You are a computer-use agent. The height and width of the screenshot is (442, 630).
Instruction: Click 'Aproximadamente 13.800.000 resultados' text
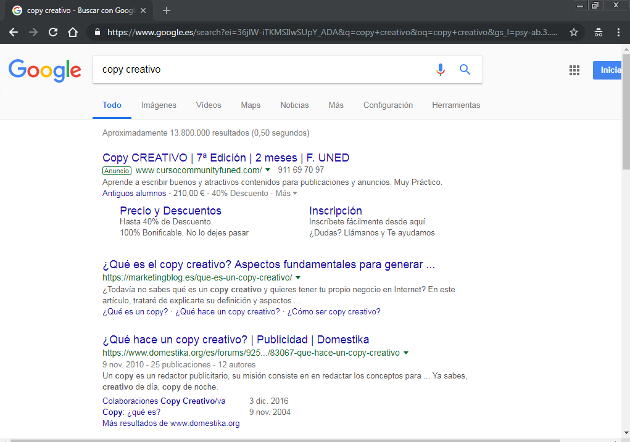206,133
